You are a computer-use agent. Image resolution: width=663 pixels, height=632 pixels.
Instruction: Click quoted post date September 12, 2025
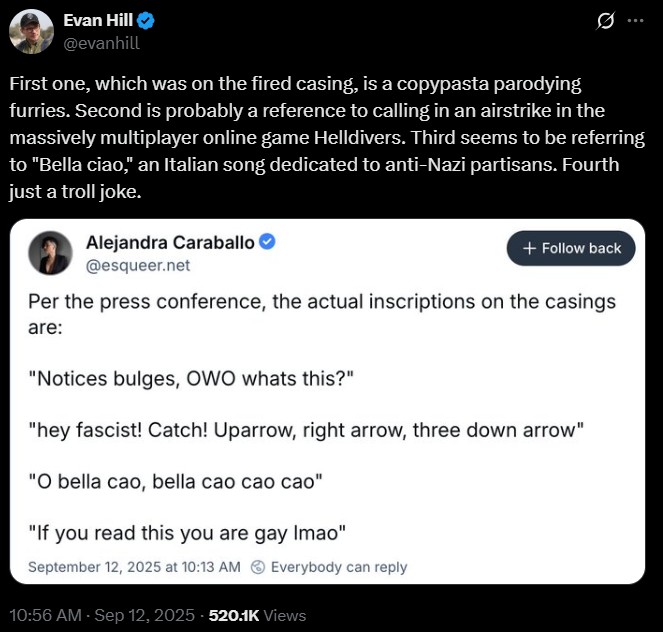tap(134, 567)
